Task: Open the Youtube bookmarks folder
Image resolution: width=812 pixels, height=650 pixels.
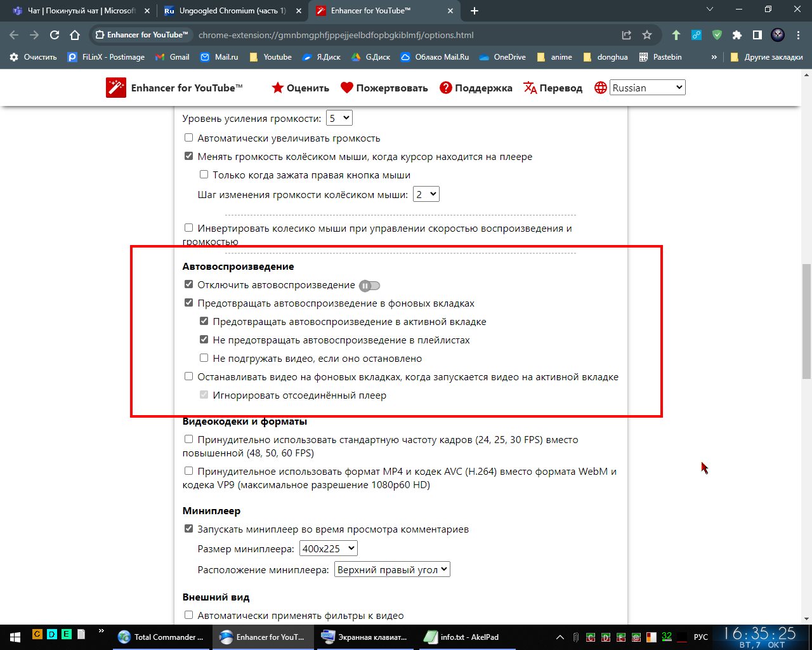Action: point(271,57)
